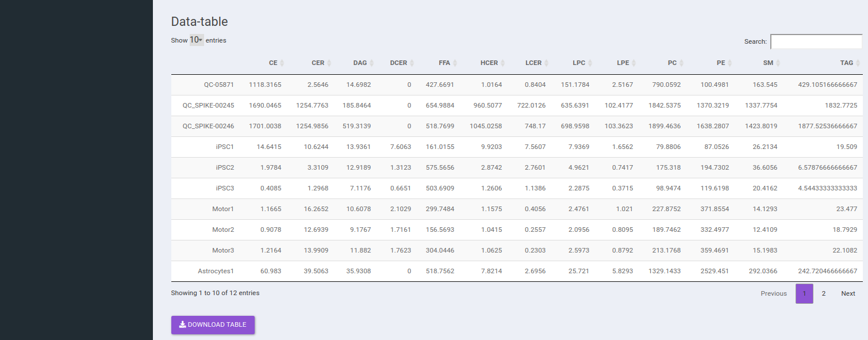Sort table by LPC column
This screenshot has height=340, width=868.
point(582,63)
